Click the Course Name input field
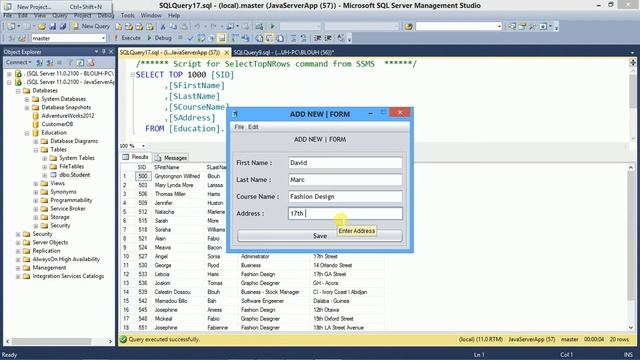The height and width of the screenshot is (360, 640). pyautogui.click(x=345, y=197)
